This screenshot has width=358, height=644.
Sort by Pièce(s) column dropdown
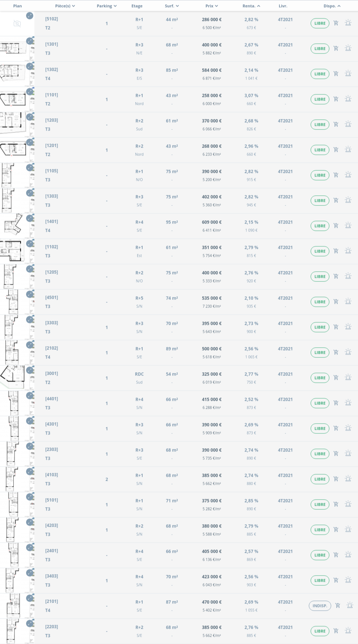[65, 6]
